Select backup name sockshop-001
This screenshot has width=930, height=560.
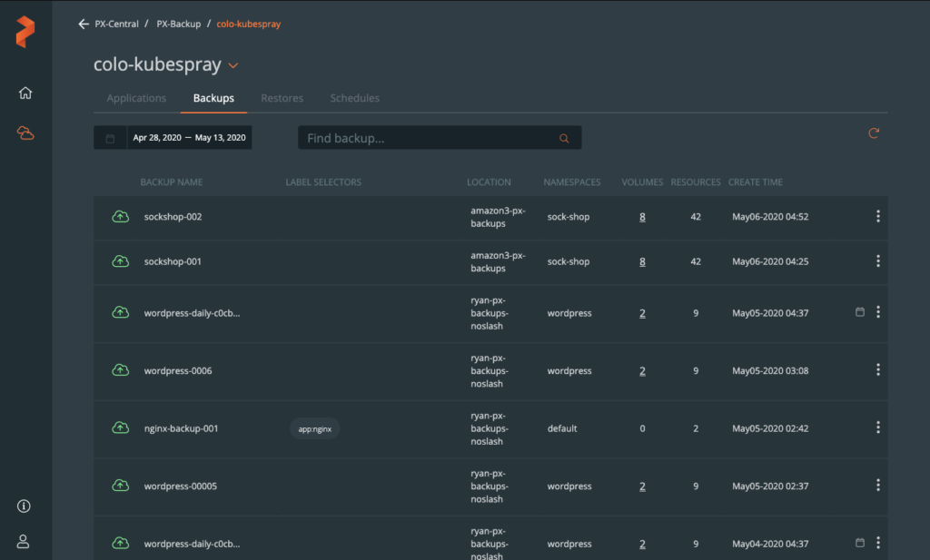pos(173,262)
